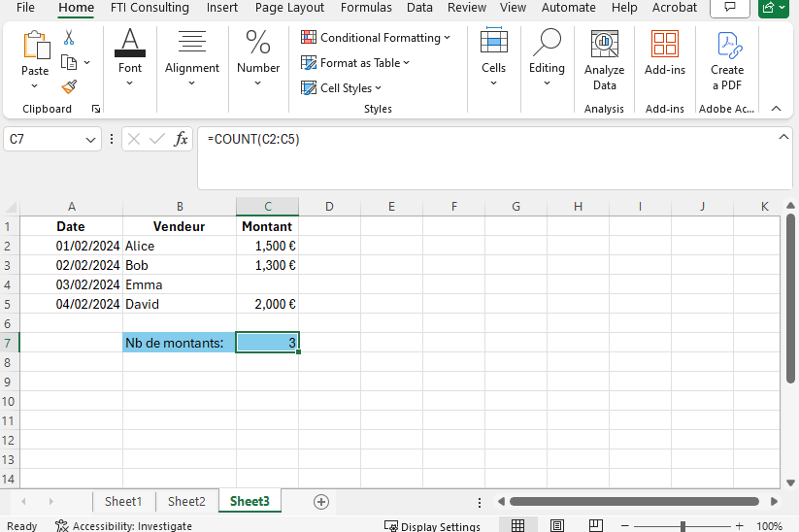Viewport: 799px width, 532px height.
Task: Collapse the formula bar chevron
Action: point(783,137)
